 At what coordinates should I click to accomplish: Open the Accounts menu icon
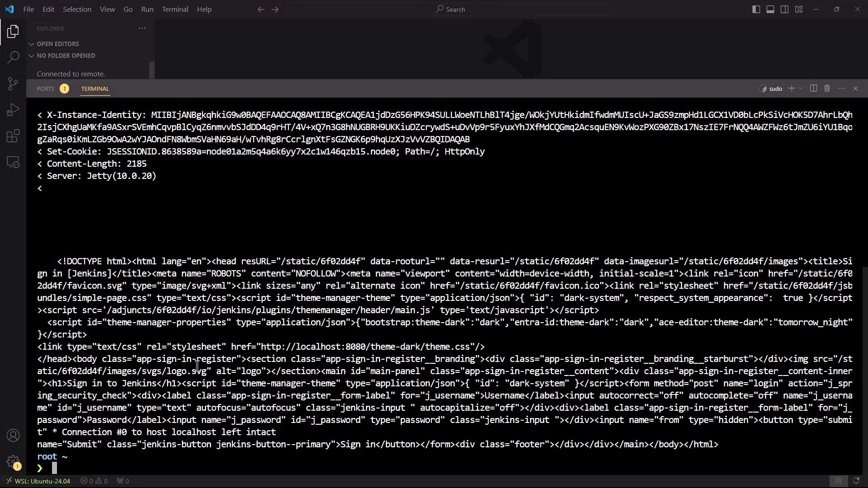[x=13, y=436]
